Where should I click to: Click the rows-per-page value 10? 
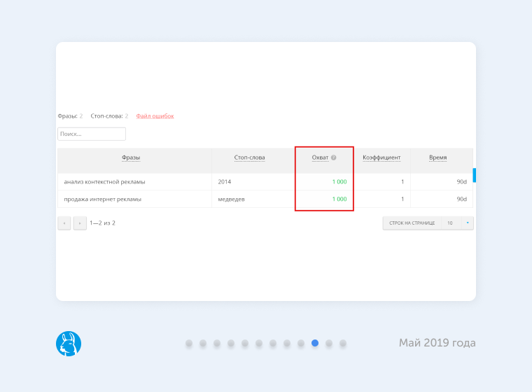[449, 223]
